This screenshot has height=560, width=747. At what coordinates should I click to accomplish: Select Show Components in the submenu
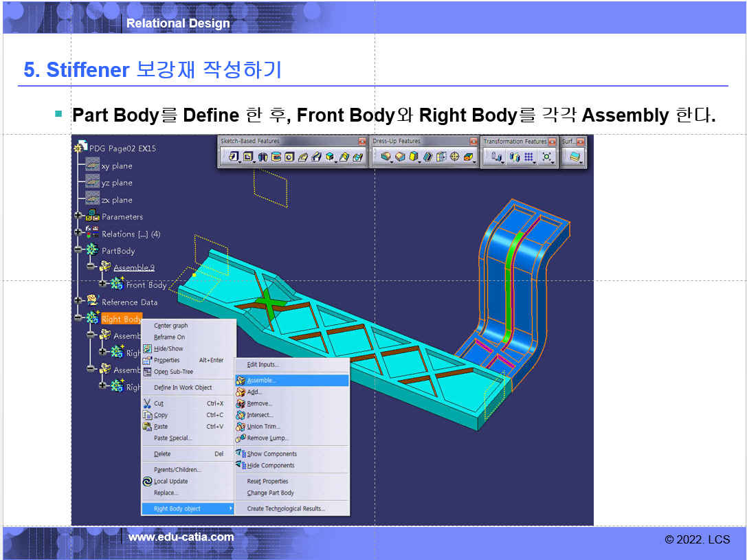tap(271, 453)
